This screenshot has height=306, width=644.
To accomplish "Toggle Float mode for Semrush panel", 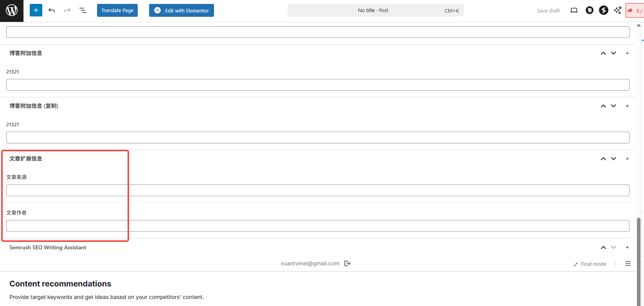I will tap(590, 264).
